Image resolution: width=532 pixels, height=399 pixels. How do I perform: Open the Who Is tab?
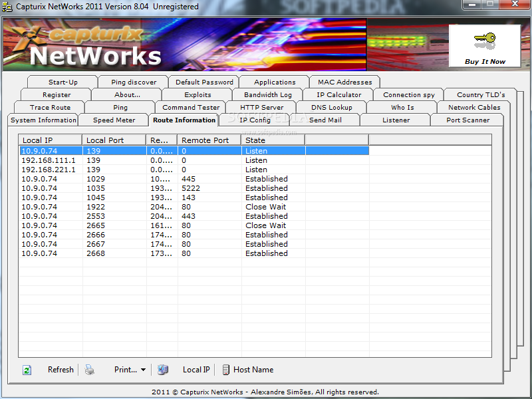pyautogui.click(x=402, y=107)
